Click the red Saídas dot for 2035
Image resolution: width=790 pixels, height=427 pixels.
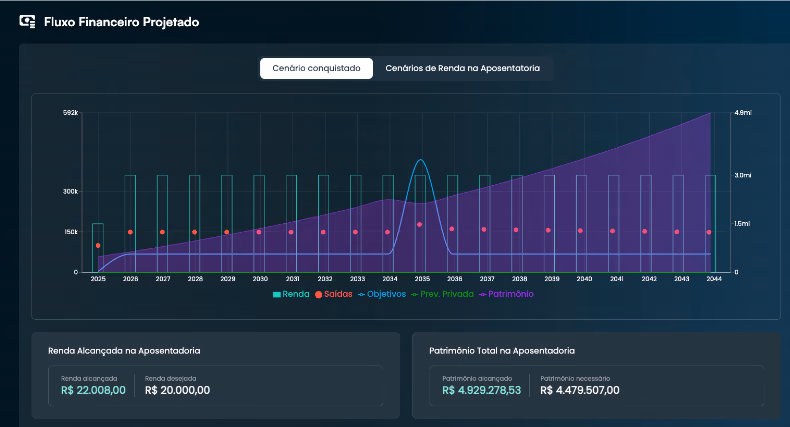[x=420, y=225]
